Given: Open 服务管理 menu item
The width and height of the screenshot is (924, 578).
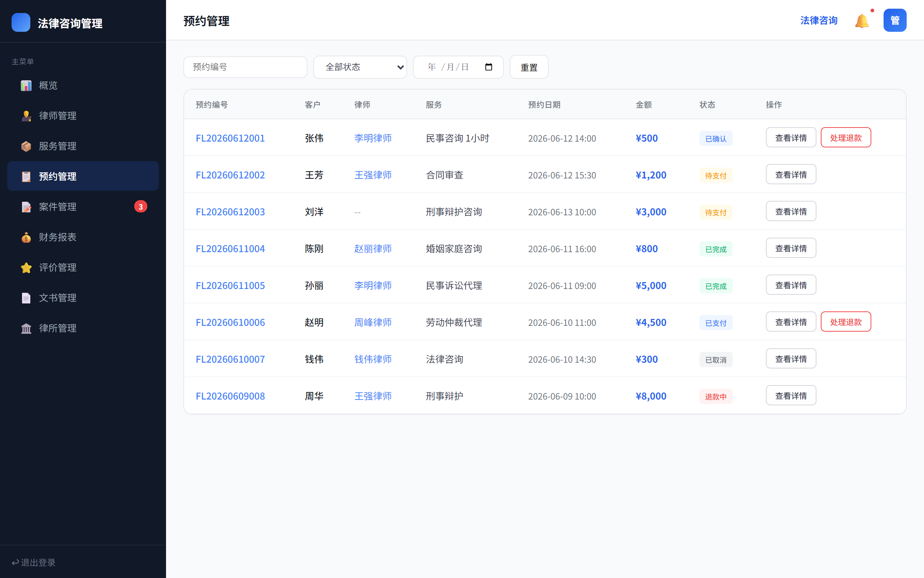Looking at the screenshot, I should (x=83, y=146).
